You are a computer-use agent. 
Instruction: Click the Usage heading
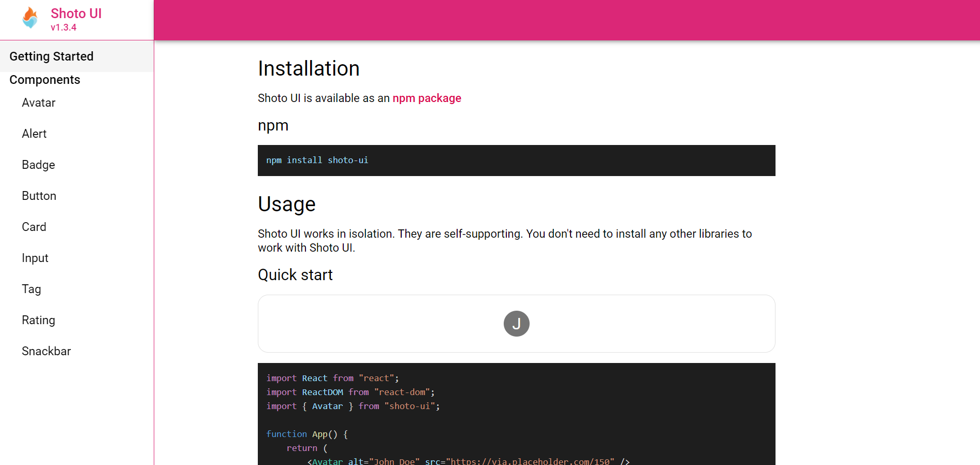coord(287,204)
